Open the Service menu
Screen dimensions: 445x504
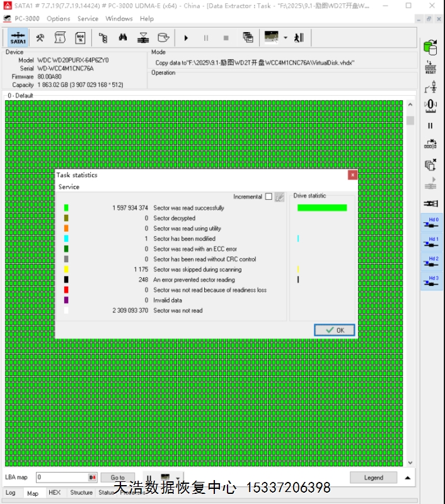point(88,18)
